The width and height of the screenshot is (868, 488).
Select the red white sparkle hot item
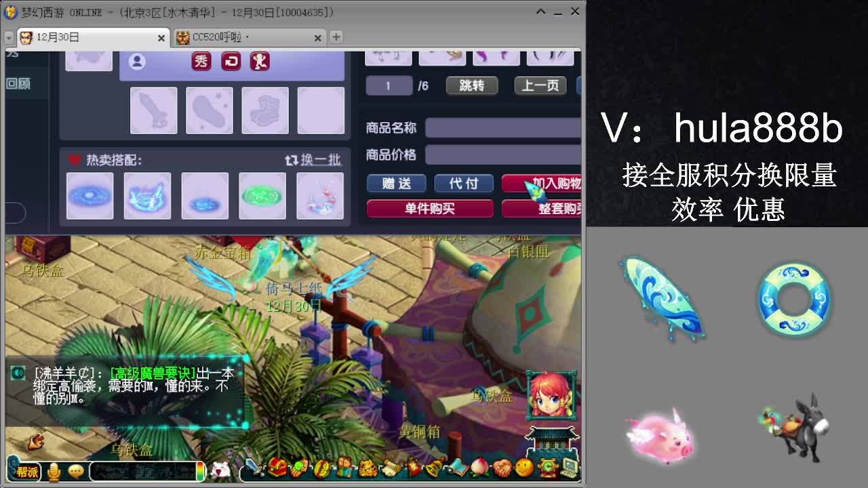click(320, 196)
